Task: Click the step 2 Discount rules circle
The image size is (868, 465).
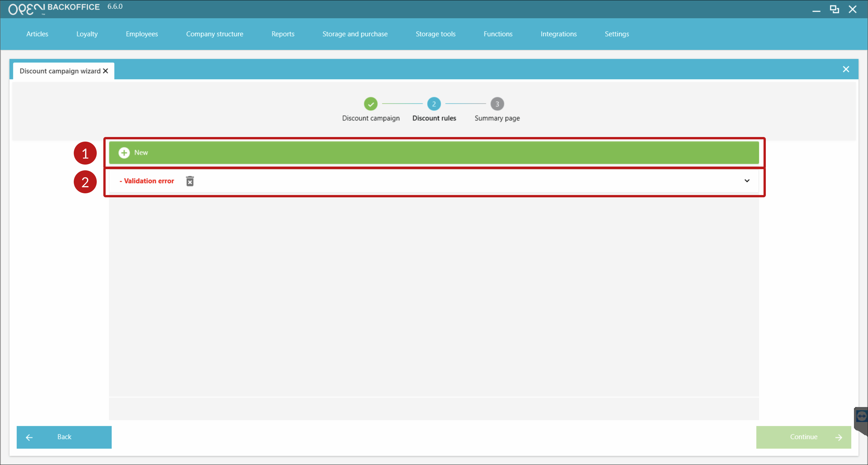Action: [x=434, y=104]
